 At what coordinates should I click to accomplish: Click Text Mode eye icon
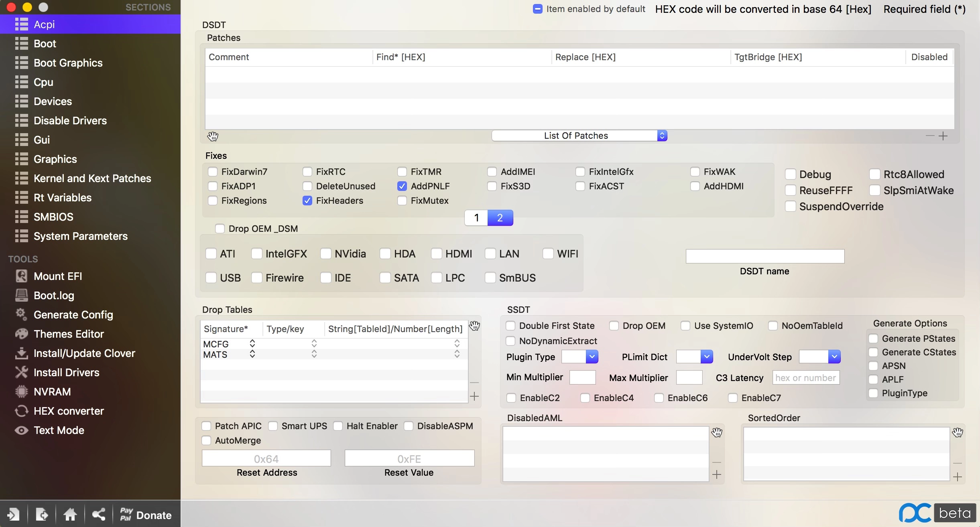[21, 430]
